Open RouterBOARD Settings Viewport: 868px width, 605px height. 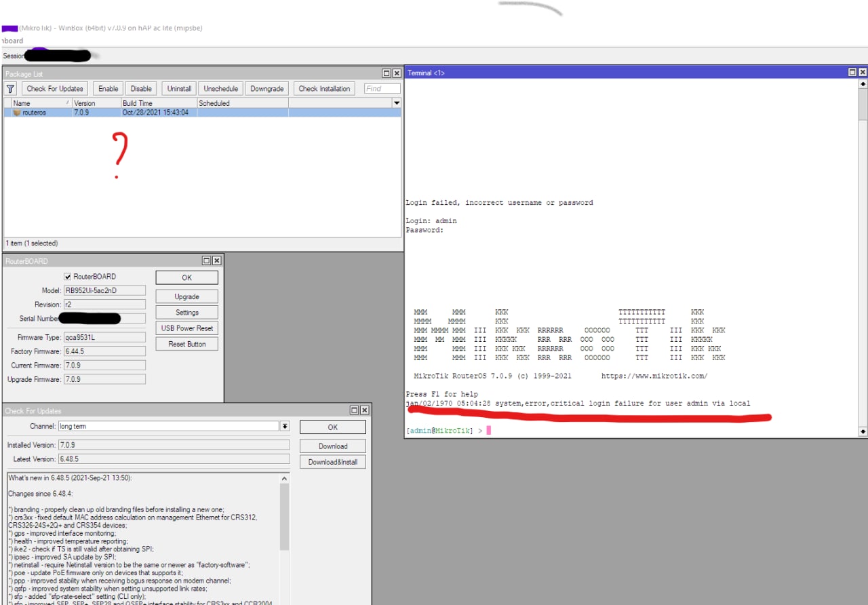[x=186, y=313]
